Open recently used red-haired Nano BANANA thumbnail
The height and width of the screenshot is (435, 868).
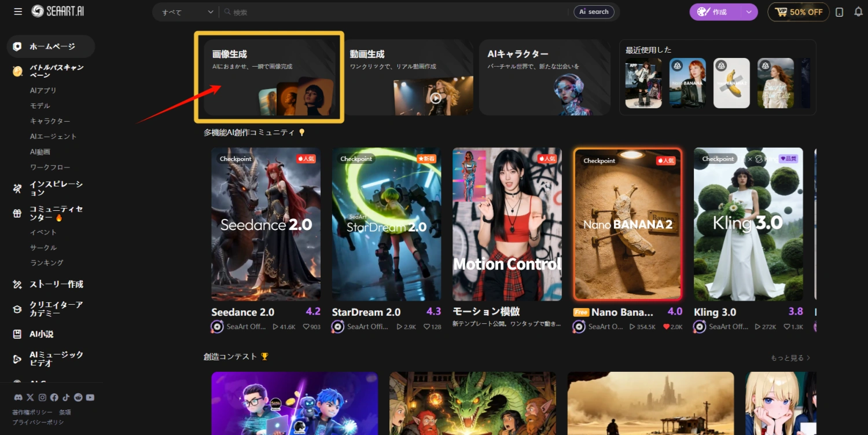[687, 83]
